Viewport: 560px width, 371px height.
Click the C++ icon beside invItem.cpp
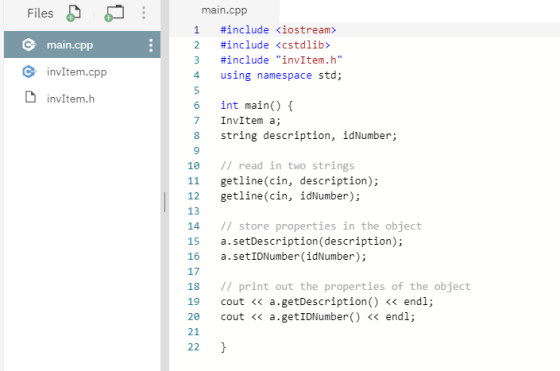[29, 72]
